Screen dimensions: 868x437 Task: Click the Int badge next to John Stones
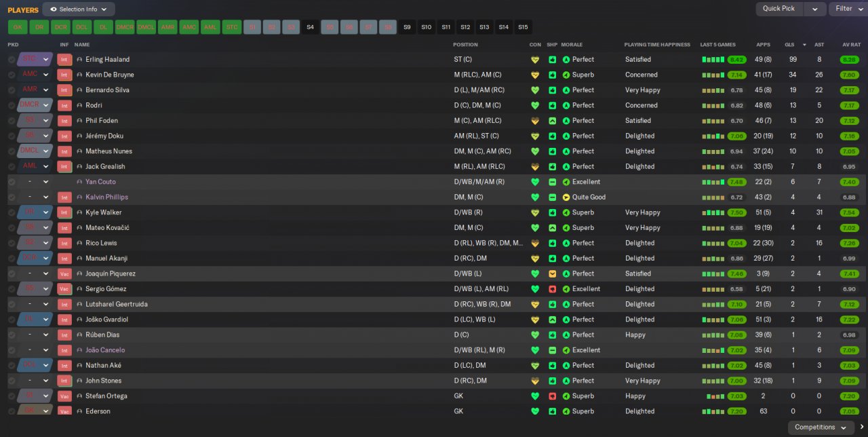64,381
